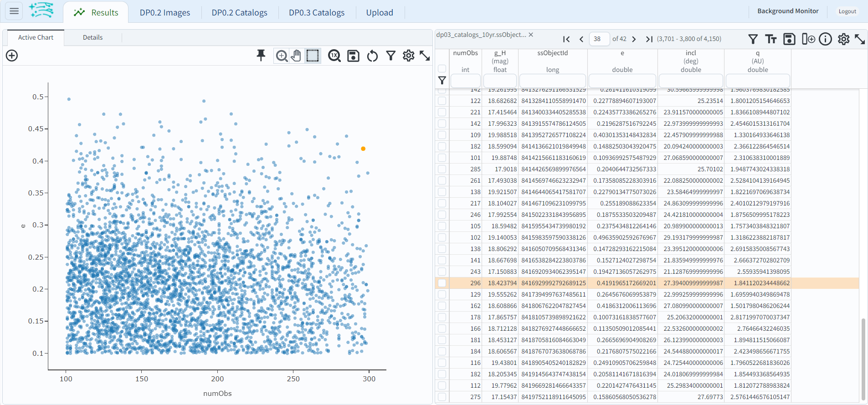Click ssObjectId cell 8416929992792689125
Screen dimensions: 868x405
554,283
